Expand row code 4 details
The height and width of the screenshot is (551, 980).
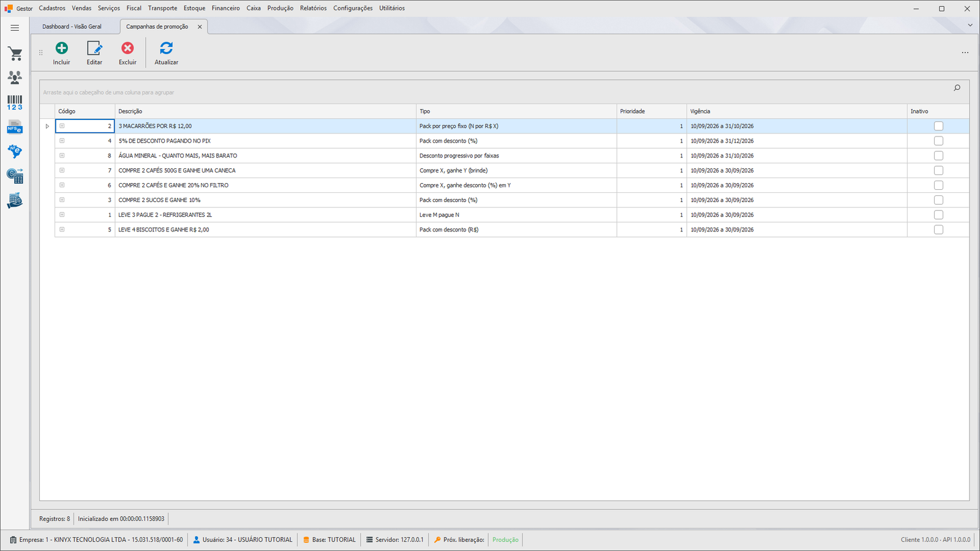(x=62, y=141)
